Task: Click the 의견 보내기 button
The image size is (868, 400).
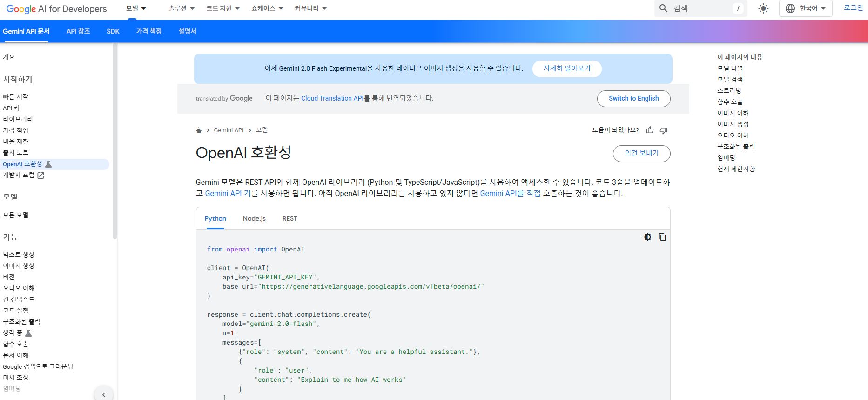Action: [x=641, y=154]
